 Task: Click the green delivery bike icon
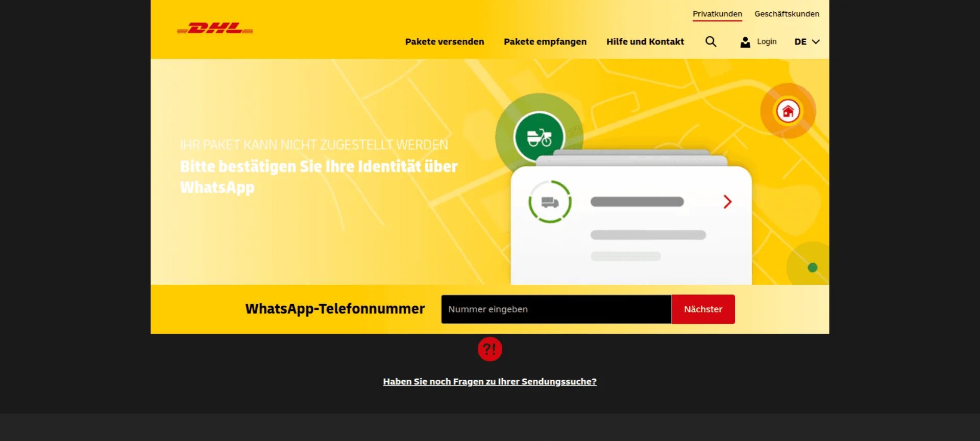click(x=539, y=137)
